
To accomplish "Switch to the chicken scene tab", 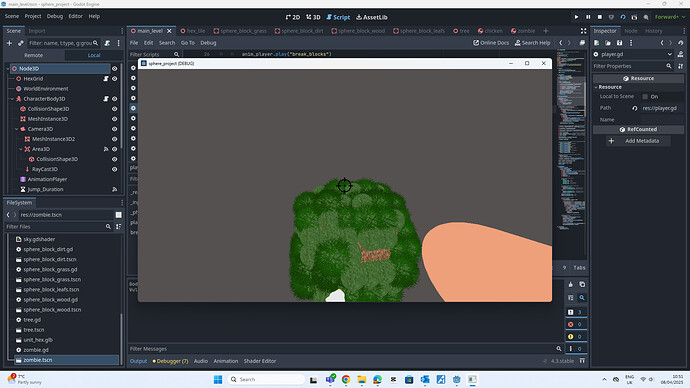I will pyautogui.click(x=490, y=31).
